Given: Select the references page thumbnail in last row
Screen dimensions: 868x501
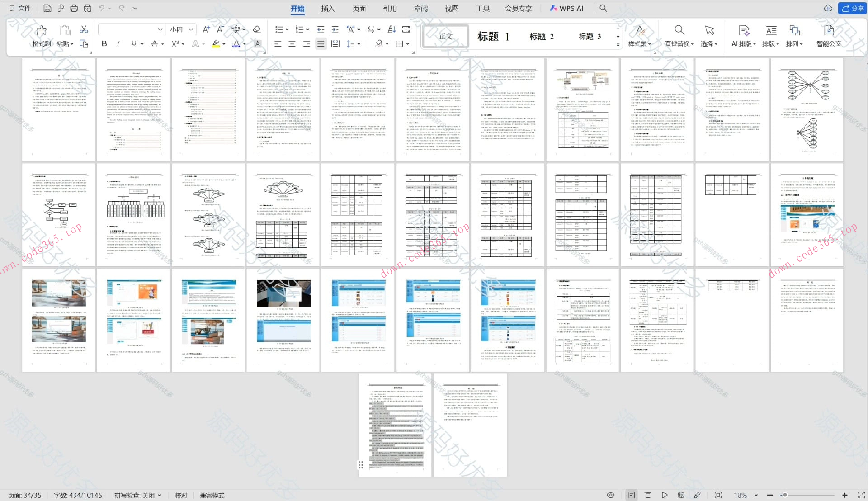Looking at the screenshot, I should pos(396,425).
